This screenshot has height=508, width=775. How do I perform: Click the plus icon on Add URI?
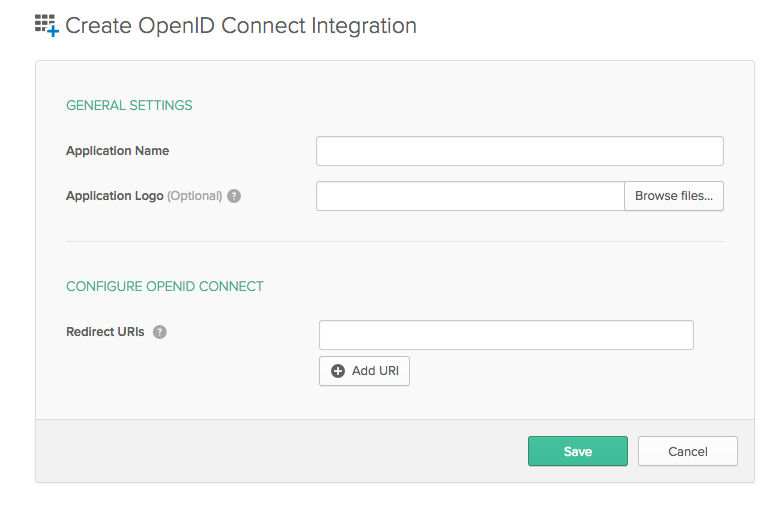338,371
